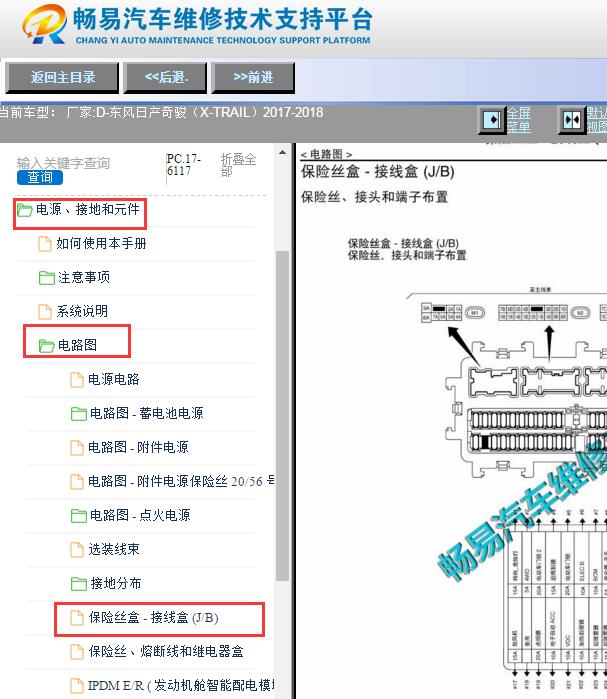The height and width of the screenshot is (699, 607).
Task: Open 选装线束 page
Action: pyautogui.click(x=114, y=549)
